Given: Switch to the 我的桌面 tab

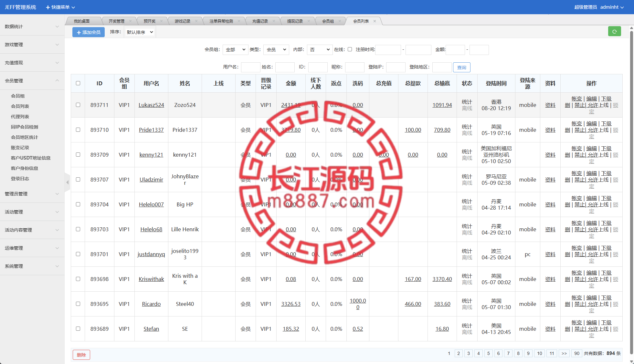Looking at the screenshot, I should pos(82,21).
